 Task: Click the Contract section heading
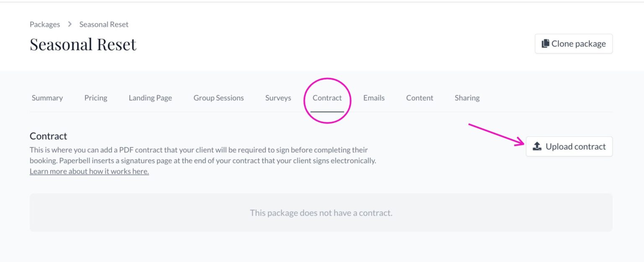tap(49, 136)
